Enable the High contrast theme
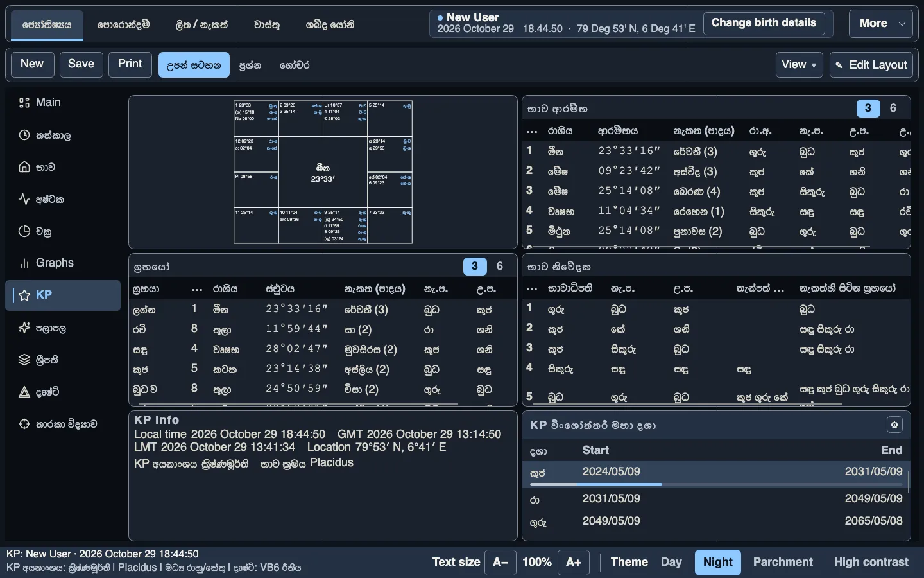The image size is (924, 578). tap(871, 562)
